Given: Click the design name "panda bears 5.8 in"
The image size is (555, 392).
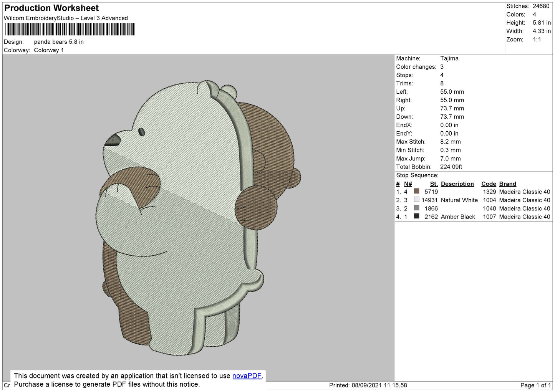Looking at the screenshot, I should 59,42.
